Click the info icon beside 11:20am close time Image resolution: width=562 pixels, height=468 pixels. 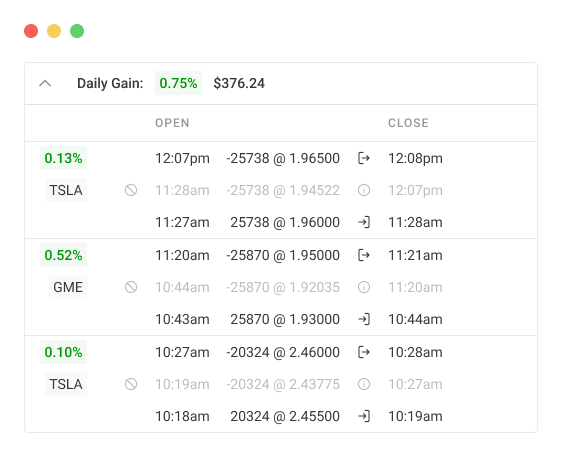(x=364, y=287)
